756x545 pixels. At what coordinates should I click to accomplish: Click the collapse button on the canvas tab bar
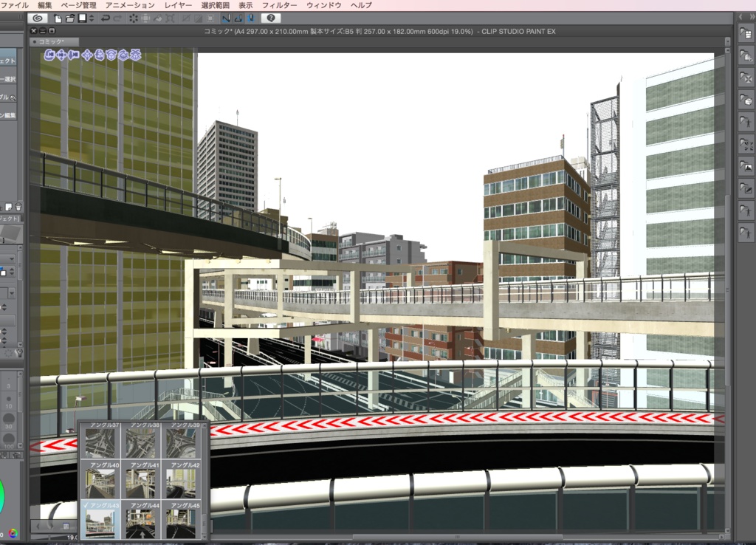point(42,31)
